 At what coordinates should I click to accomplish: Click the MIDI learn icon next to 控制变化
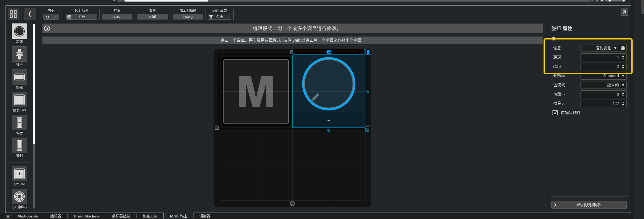(623, 48)
